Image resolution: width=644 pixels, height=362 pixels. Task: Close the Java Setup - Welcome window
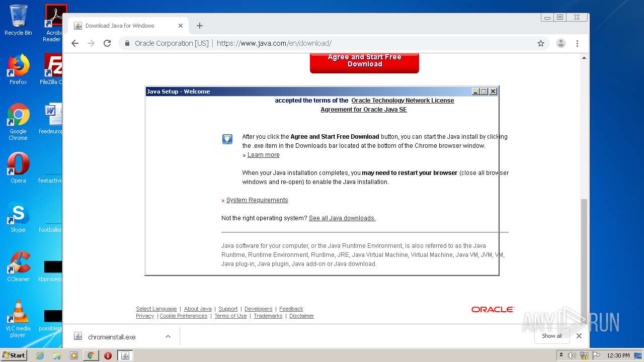point(493,92)
